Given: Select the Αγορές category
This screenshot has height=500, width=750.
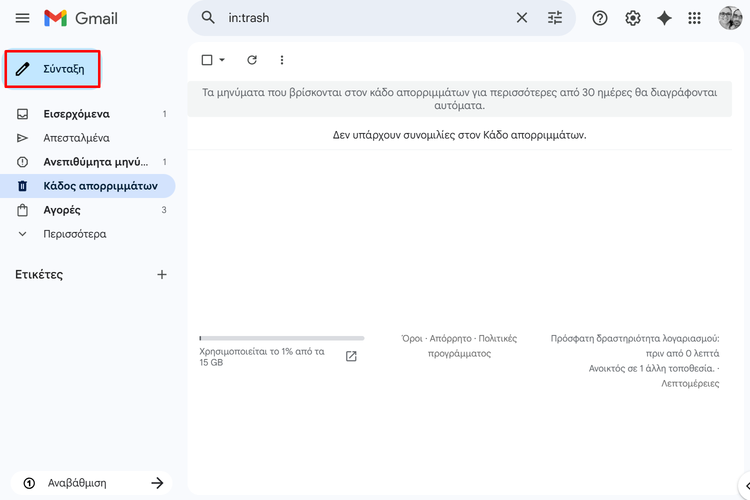Looking at the screenshot, I should coord(62,210).
